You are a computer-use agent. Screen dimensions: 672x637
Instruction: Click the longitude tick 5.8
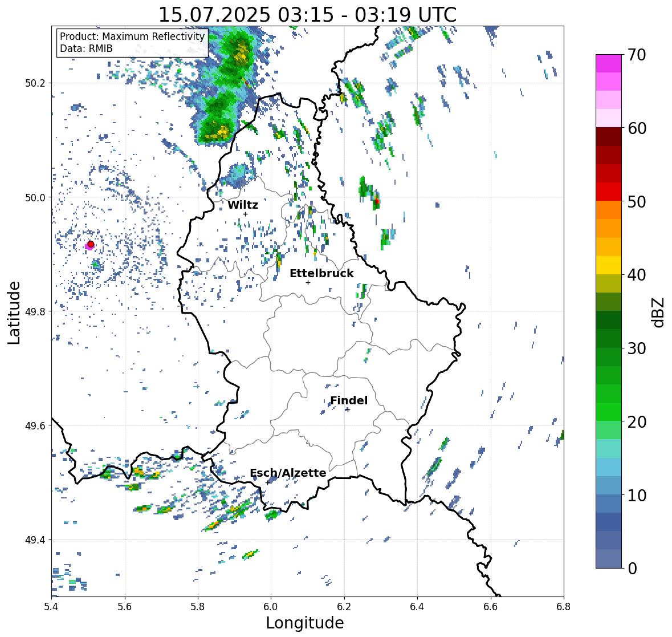coord(198,607)
